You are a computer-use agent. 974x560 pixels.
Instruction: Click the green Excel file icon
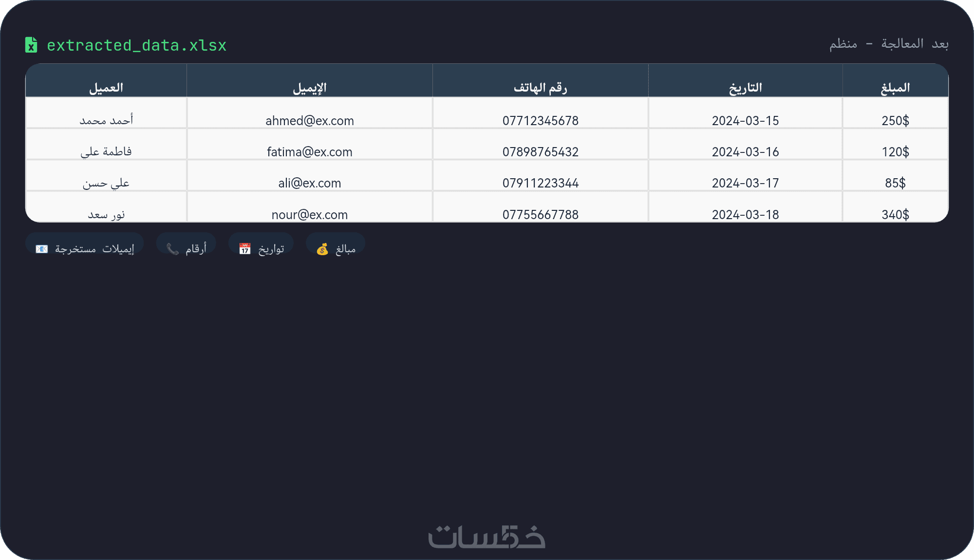pyautogui.click(x=31, y=45)
